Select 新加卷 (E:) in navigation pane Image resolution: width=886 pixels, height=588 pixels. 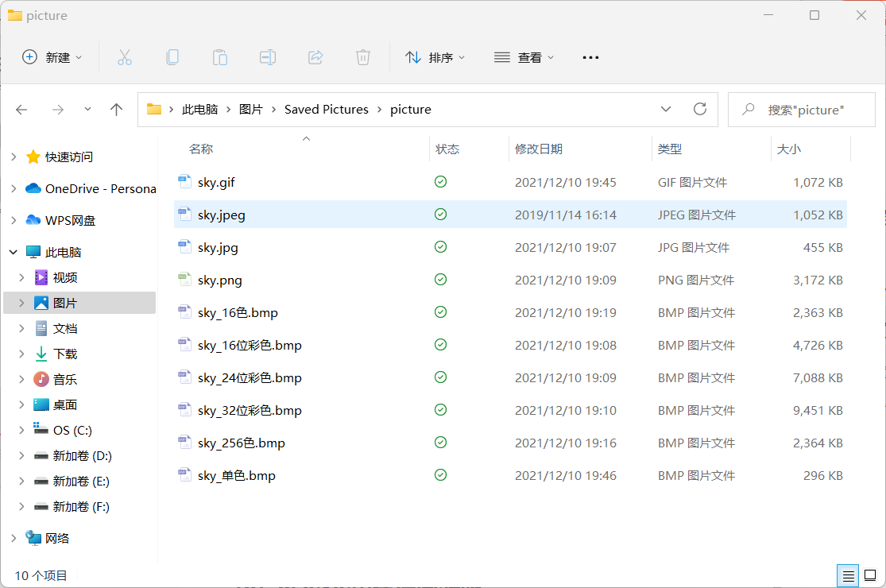79,481
